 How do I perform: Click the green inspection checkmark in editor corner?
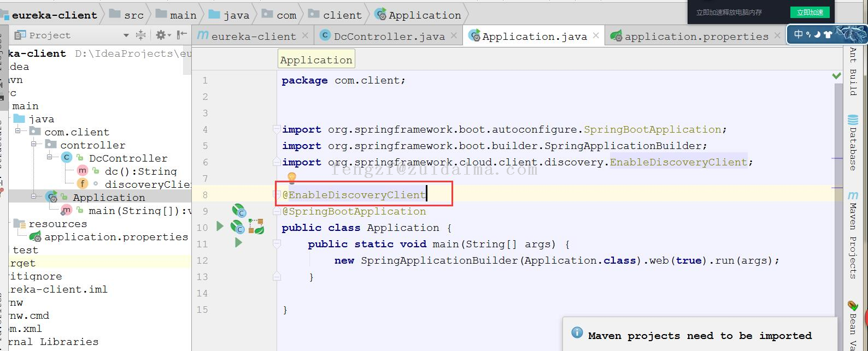(836, 76)
